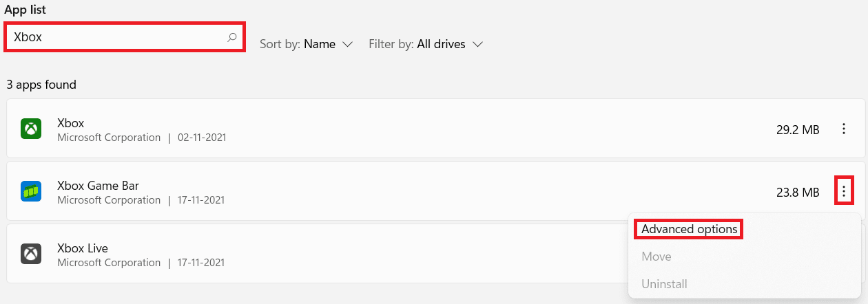
Task: Choose Advanced options from the context menu
Action: (689, 229)
